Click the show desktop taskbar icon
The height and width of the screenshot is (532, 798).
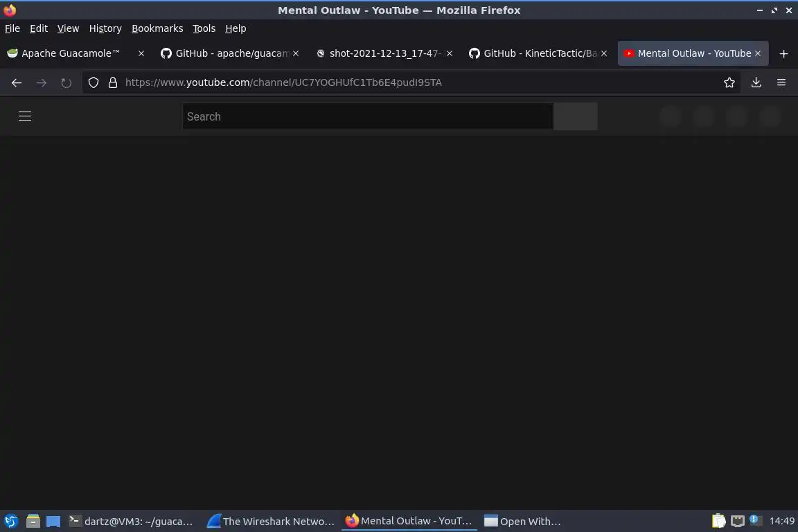(53, 521)
